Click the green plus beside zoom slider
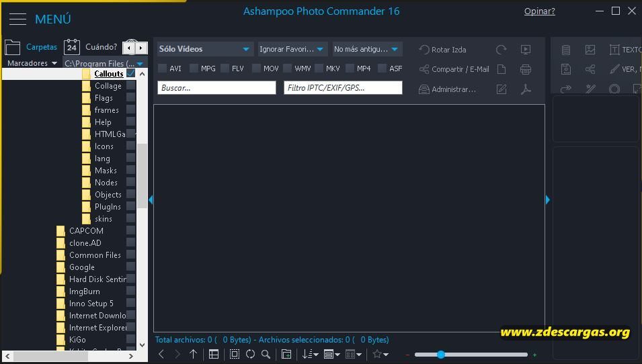This screenshot has width=642, height=364. coord(534,355)
